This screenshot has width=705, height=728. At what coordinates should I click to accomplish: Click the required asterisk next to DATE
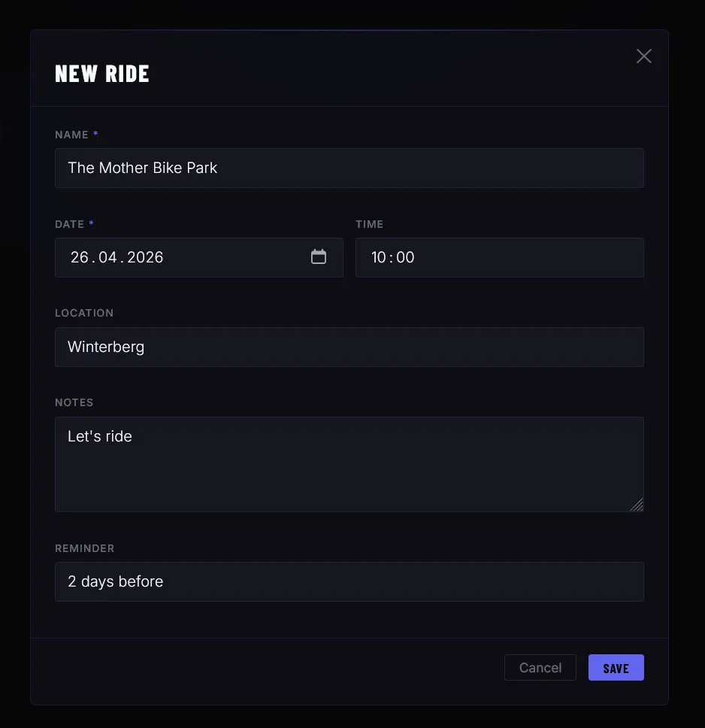(x=91, y=223)
